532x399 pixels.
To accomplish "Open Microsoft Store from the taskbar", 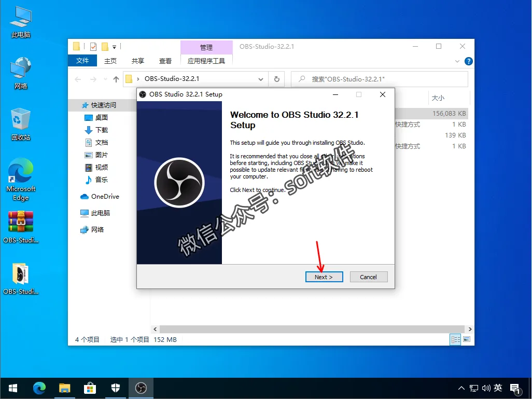I will [x=90, y=388].
